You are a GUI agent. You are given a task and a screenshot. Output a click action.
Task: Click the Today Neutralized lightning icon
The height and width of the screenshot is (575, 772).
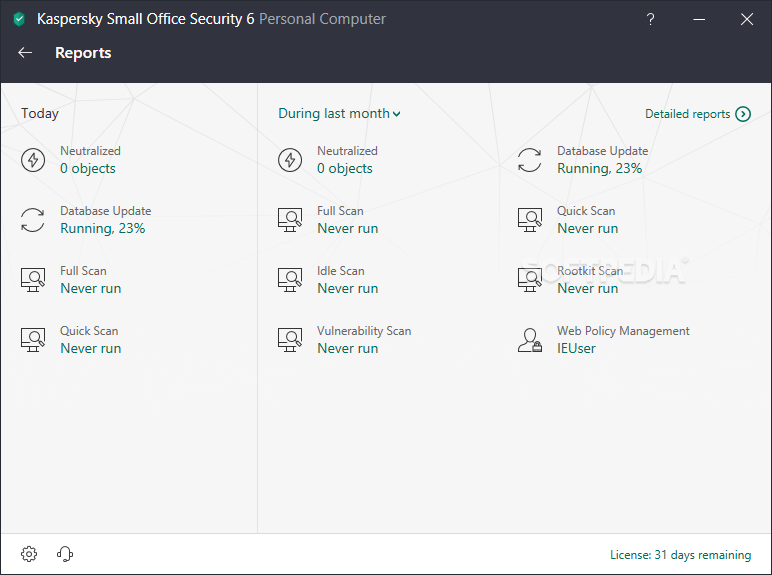pos(33,160)
